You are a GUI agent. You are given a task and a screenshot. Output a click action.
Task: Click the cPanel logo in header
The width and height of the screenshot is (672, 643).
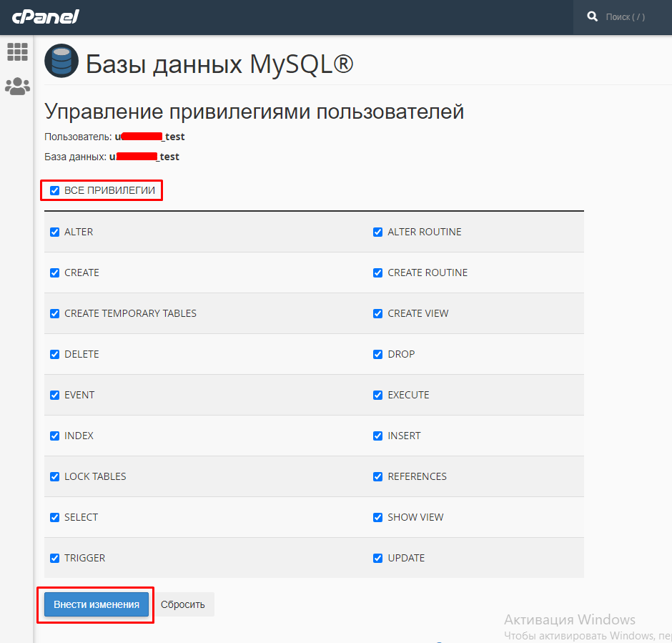(45, 16)
